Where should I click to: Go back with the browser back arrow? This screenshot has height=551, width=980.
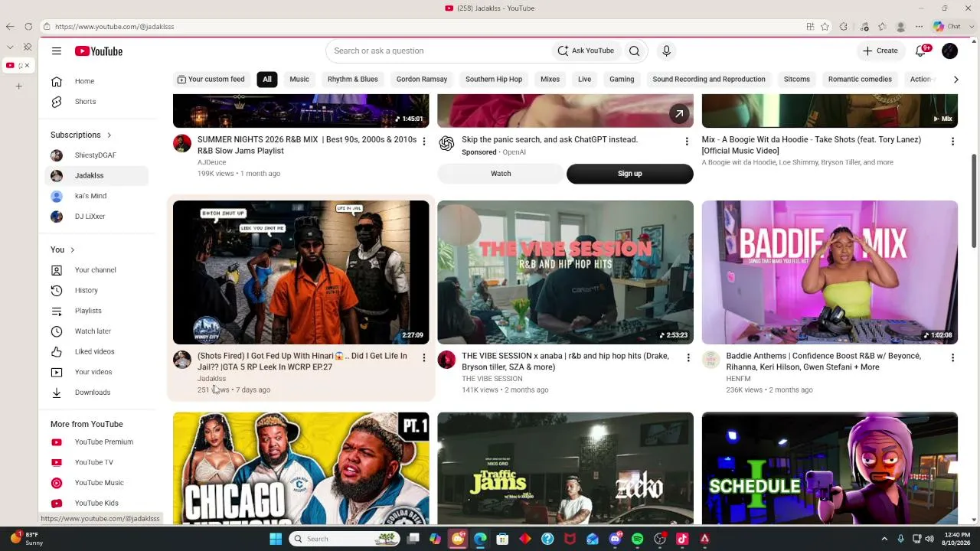(x=10, y=27)
